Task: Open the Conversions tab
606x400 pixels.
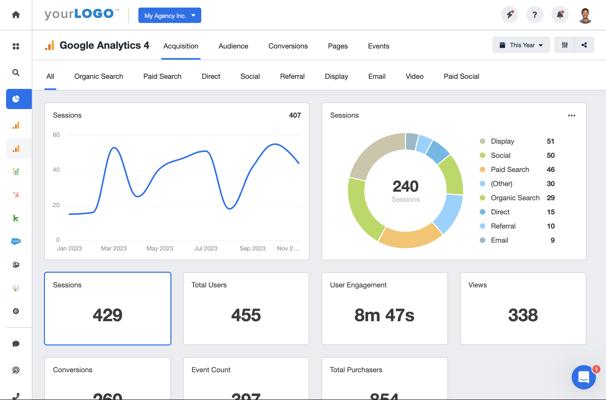Action: click(x=288, y=46)
